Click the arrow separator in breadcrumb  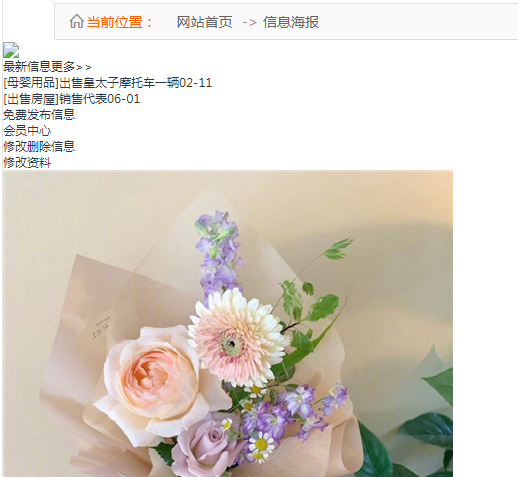249,23
